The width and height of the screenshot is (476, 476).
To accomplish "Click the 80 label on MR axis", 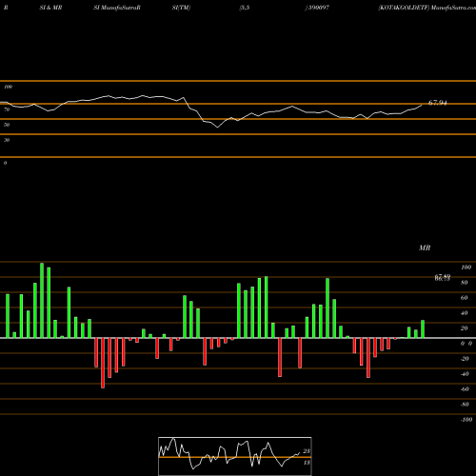I will 465,283.
